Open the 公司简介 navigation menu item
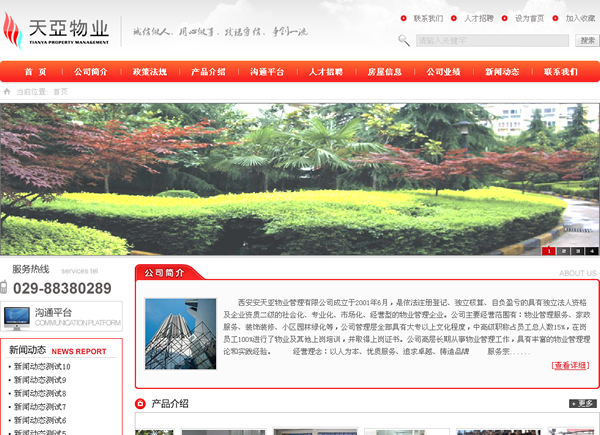The height and width of the screenshot is (435, 600). (x=91, y=72)
